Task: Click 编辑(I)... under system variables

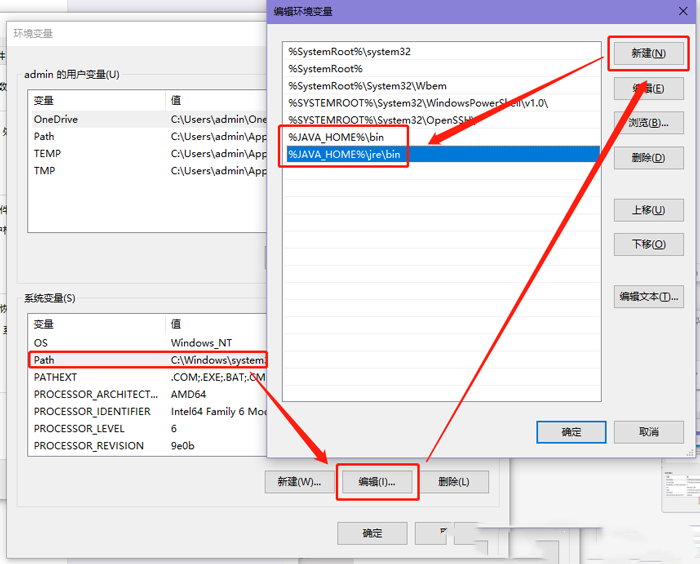Action: [377, 482]
